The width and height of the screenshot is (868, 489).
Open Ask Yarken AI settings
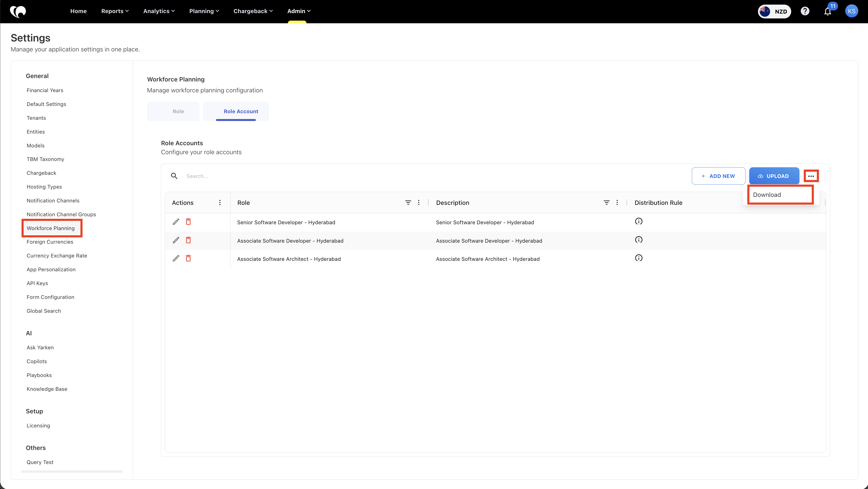(x=40, y=347)
